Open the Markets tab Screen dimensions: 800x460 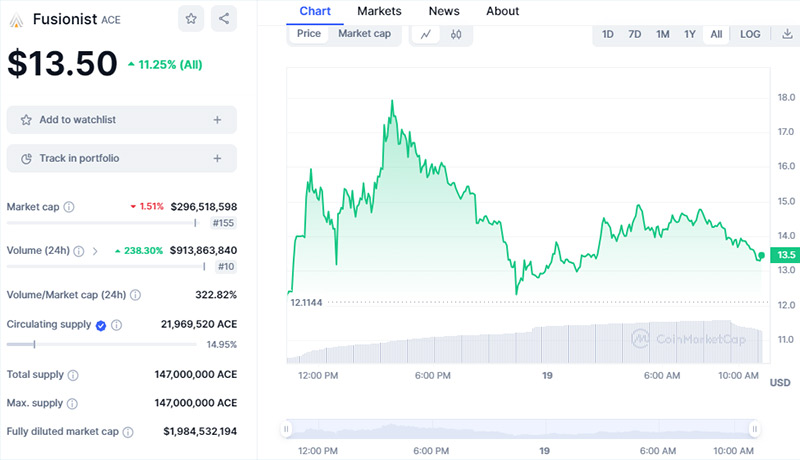[x=379, y=11]
